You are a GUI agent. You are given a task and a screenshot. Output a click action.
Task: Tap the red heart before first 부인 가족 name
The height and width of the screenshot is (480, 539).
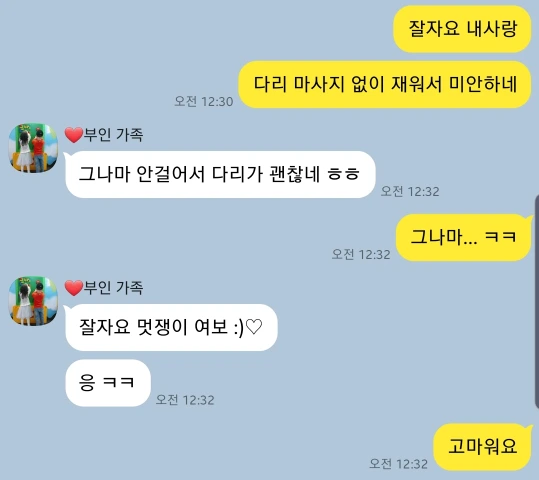(x=74, y=135)
